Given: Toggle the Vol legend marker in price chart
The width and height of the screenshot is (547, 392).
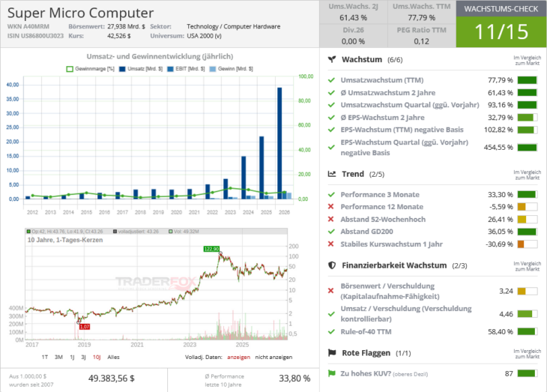Looking at the screenshot, I should point(171,232).
